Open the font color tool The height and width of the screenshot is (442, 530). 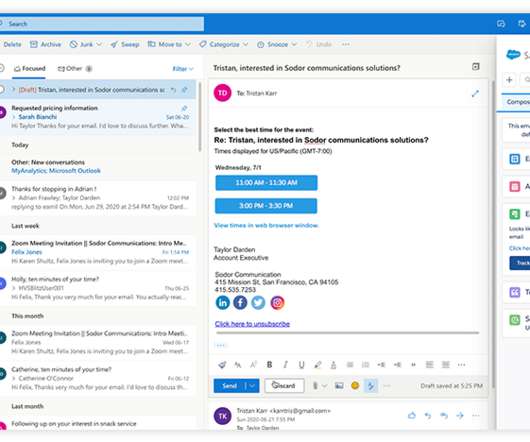[x=333, y=365]
